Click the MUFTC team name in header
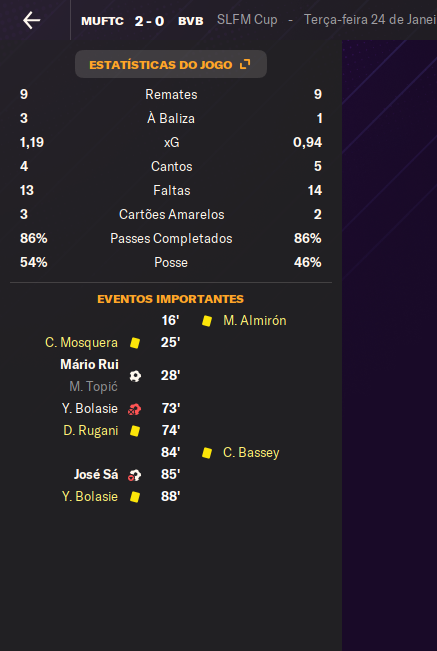This screenshot has height=651, width=437. [x=103, y=21]
